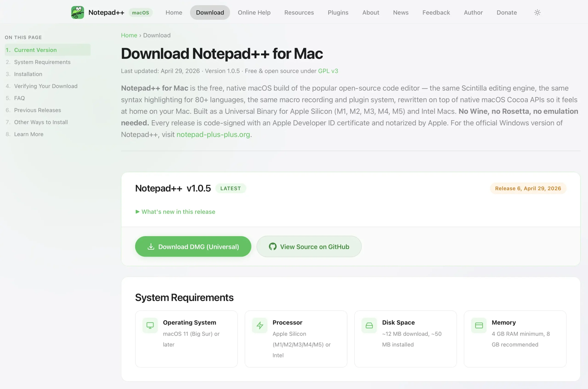
Task: Click the Operating System monitor icon
Action: click(150, 325)
